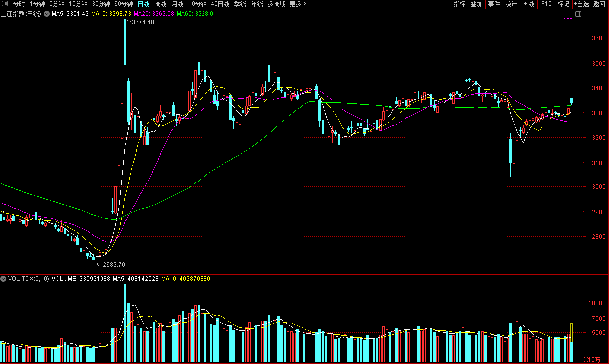Switch to 1分钟 period tab
609x364 pixels.
37,4
